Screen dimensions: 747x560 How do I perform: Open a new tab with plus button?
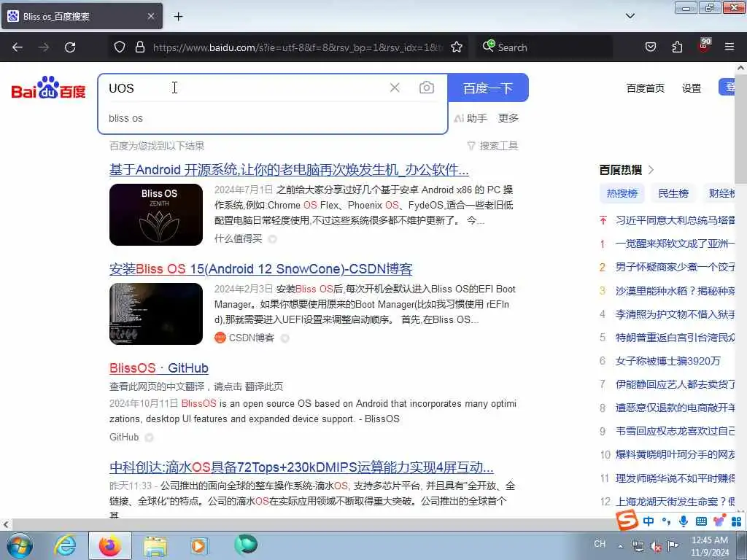tap(178, 16)
